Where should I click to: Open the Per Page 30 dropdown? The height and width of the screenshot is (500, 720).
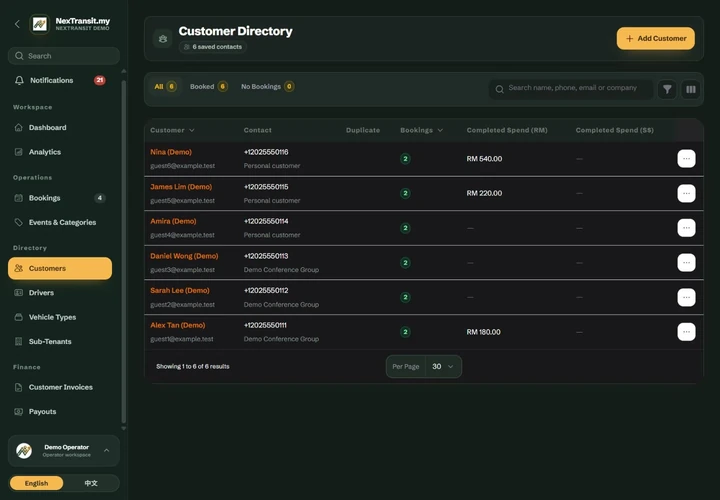(443, 366)
